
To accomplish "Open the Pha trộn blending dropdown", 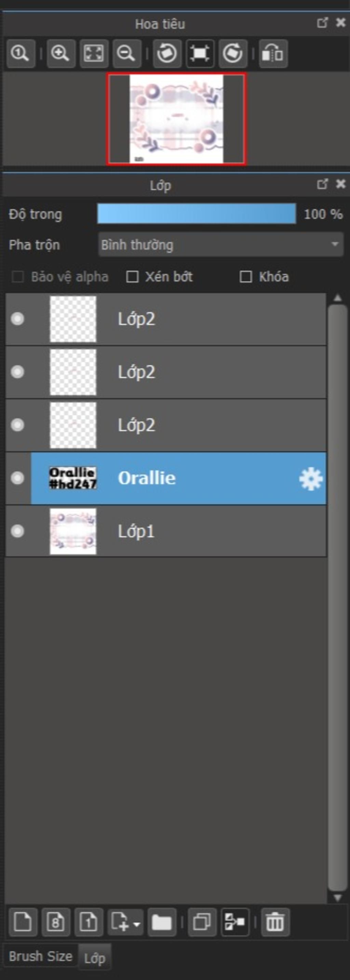I will [x=221, y=245].
